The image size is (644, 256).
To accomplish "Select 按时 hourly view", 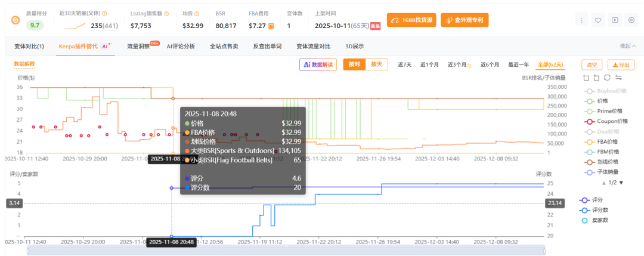I will click(354, 64).
